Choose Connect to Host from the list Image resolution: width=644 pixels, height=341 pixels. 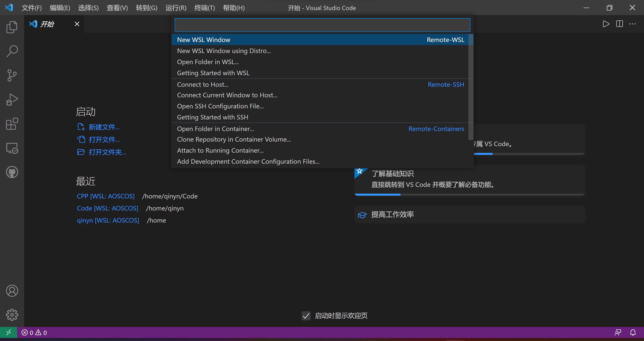(203, 84)
